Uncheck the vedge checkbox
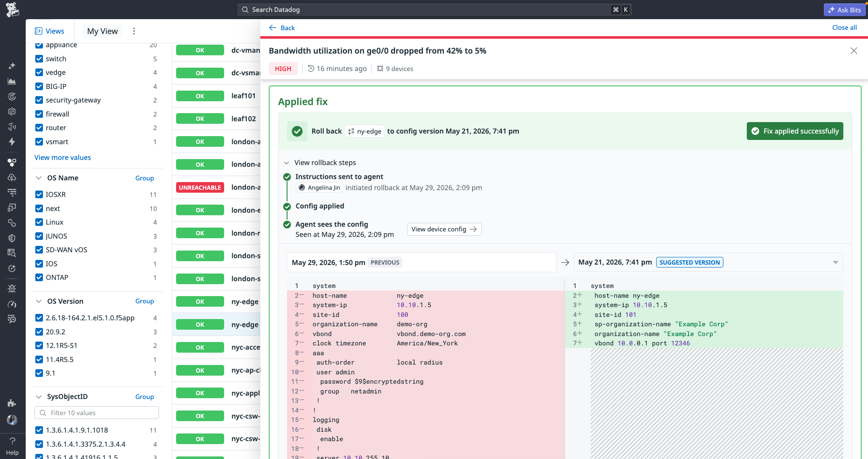Screen dimensions: 868x459 pos(39,72)
